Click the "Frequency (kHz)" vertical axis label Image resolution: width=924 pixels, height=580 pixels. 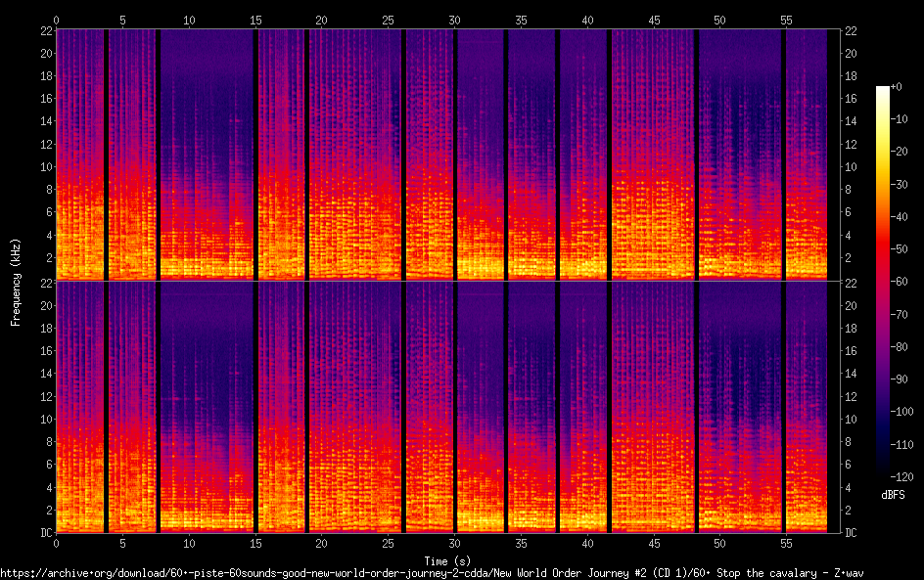pos(16,282)
